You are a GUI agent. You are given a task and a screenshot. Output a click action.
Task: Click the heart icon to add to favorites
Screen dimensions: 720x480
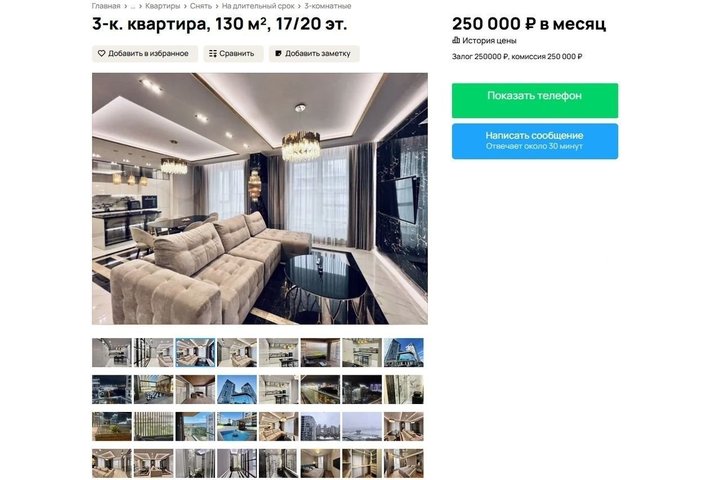(x=101, y=53)
